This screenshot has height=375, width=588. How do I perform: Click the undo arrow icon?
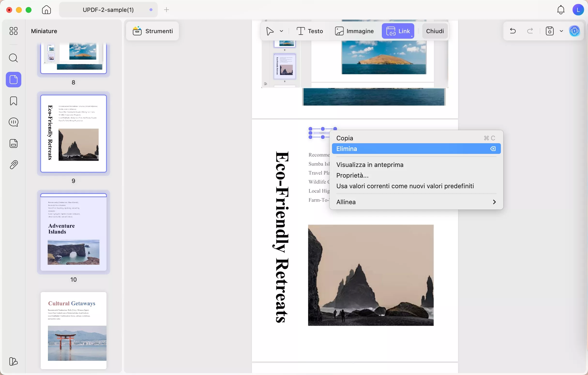point(513,31)
